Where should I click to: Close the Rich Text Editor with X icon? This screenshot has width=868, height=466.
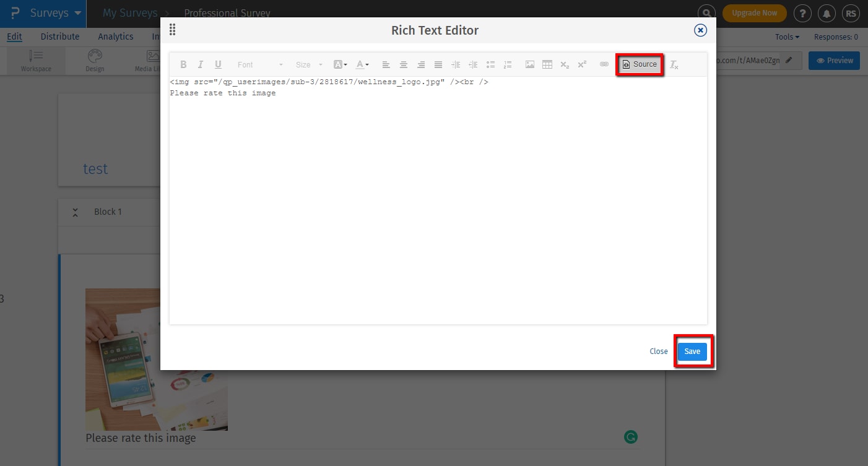(700, 30)
